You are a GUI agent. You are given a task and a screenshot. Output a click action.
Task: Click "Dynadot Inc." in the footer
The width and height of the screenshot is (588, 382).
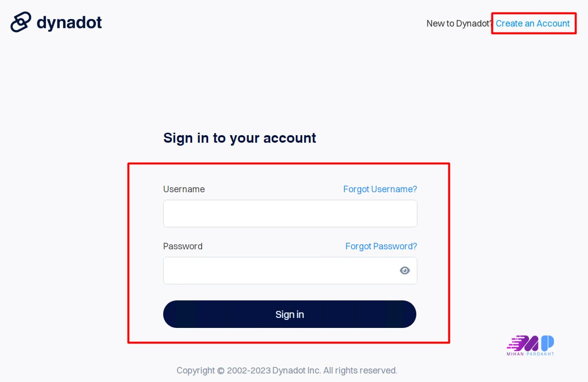[297, 371]
